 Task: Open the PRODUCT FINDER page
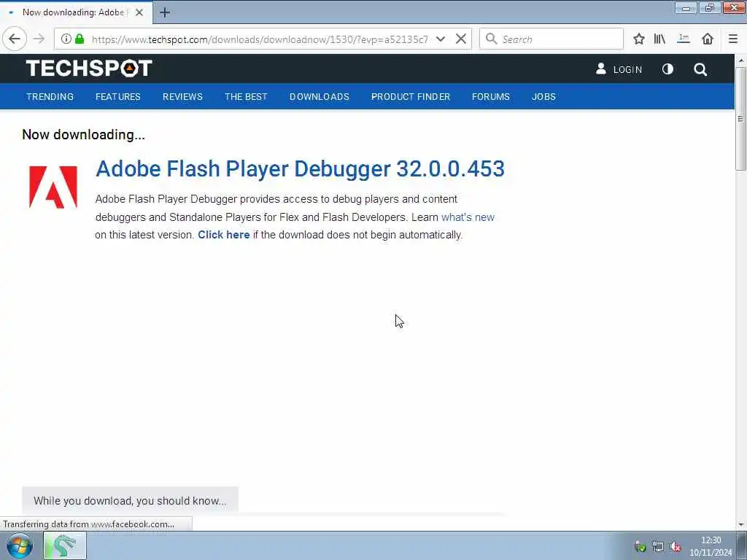411,97
